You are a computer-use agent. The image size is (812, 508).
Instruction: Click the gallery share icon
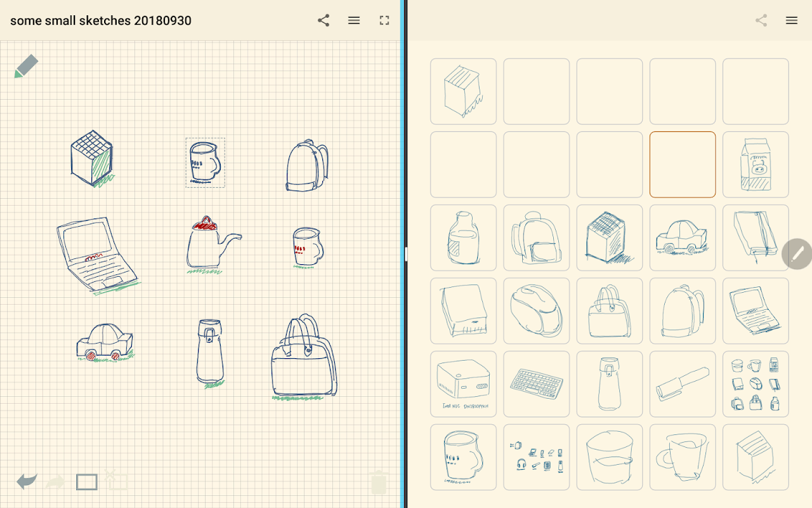point(761,20)
